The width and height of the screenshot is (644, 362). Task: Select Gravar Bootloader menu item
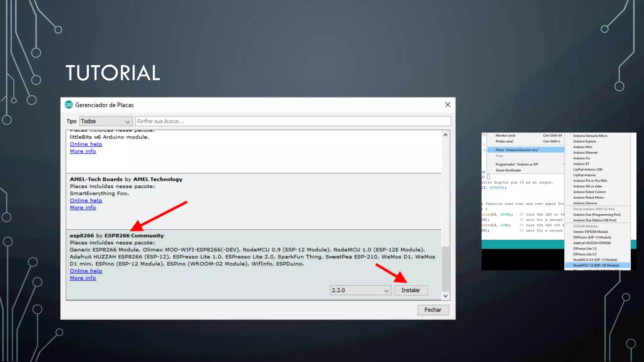[x=508, y=170]
